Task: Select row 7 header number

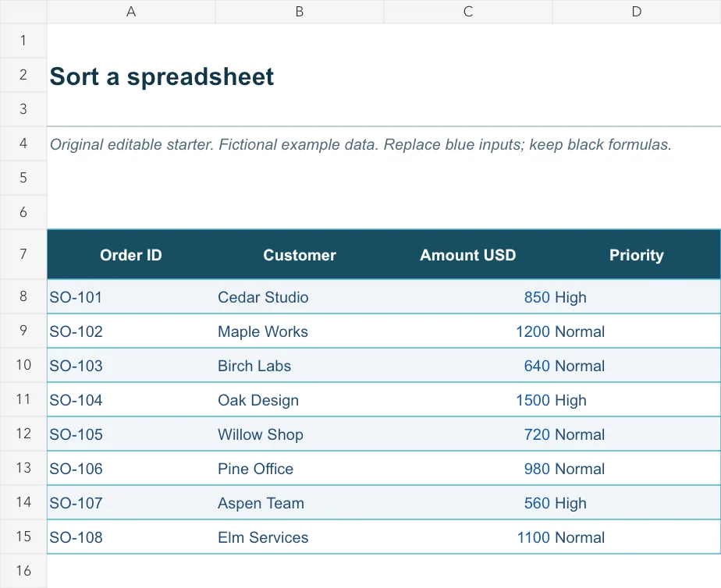Action: (x=23, y=254)
